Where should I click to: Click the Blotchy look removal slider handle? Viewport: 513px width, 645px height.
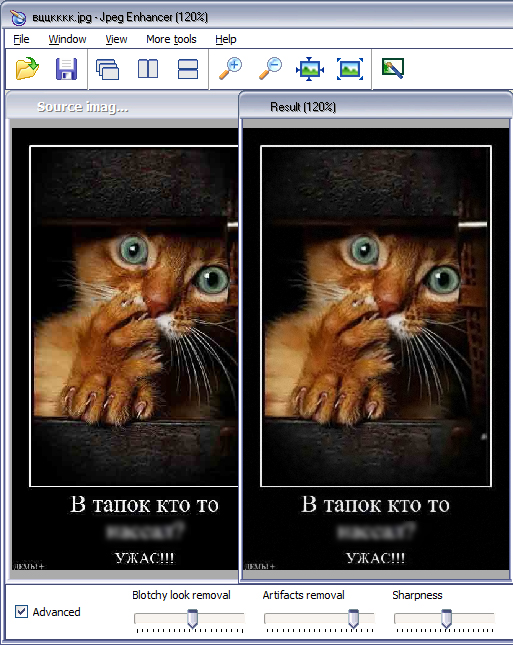(192, 618)
